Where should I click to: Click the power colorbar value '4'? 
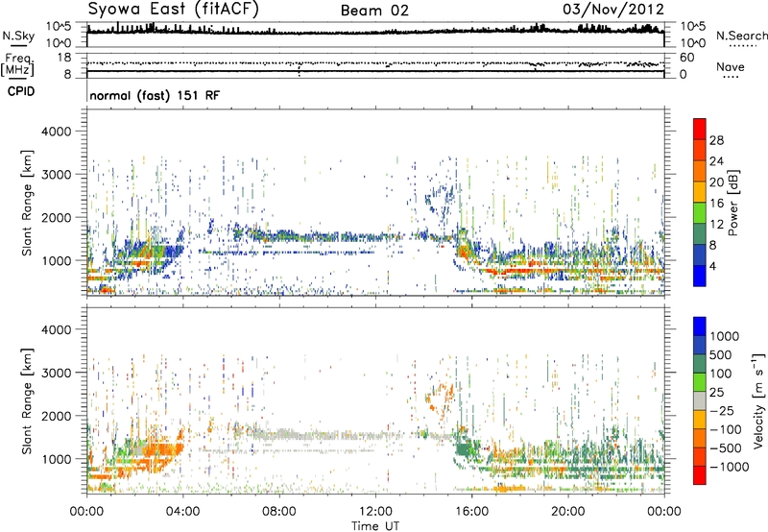tap(712, 266)
